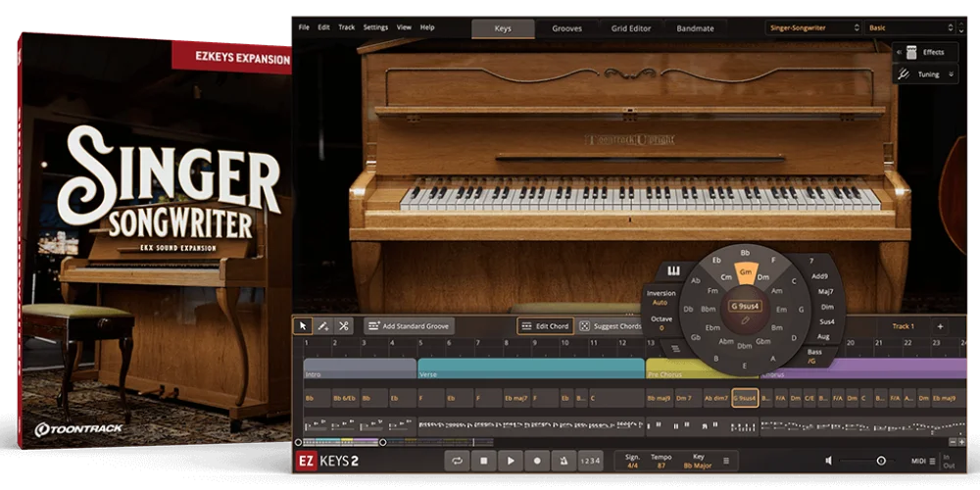Open the Inversion Auto setting

[661, 298]
